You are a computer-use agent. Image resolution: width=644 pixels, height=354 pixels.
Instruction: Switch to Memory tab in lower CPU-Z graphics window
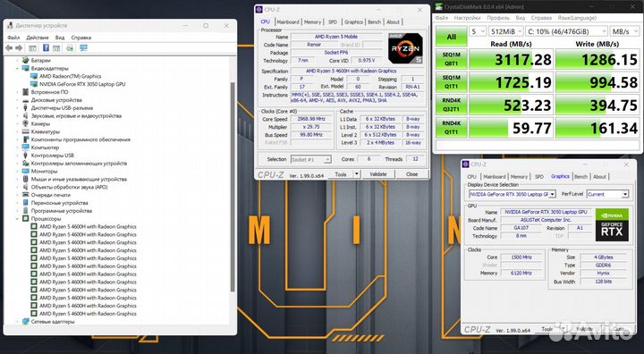(519, 177)
